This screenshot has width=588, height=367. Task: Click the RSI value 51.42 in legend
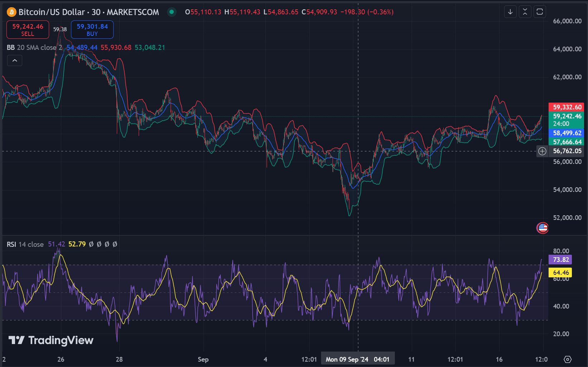coord(57,244)
